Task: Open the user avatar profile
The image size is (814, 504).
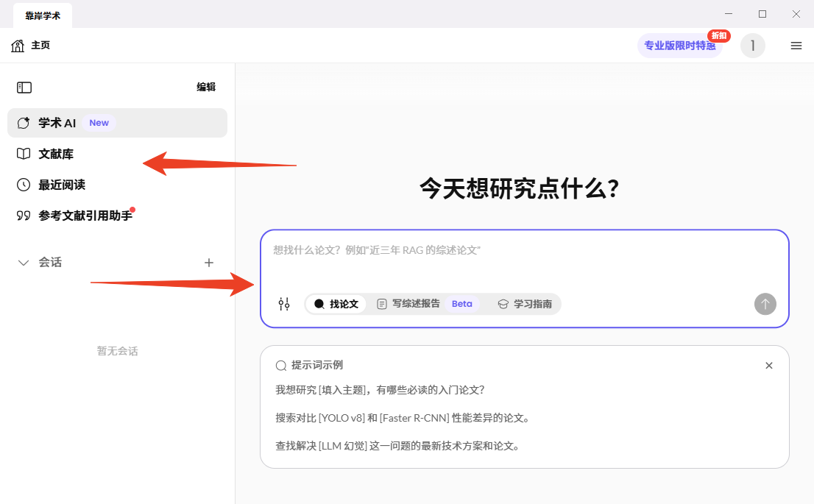Action: point(752,46)
